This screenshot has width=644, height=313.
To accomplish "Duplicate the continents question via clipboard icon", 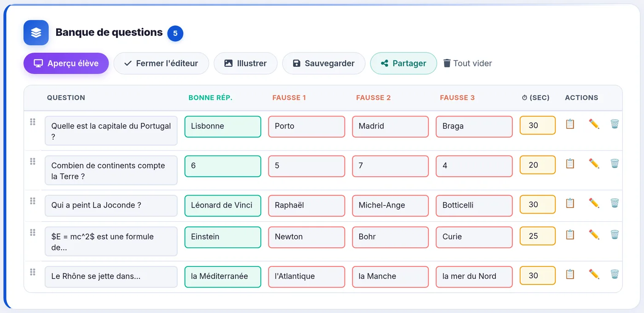I will [x=570, y=163].
